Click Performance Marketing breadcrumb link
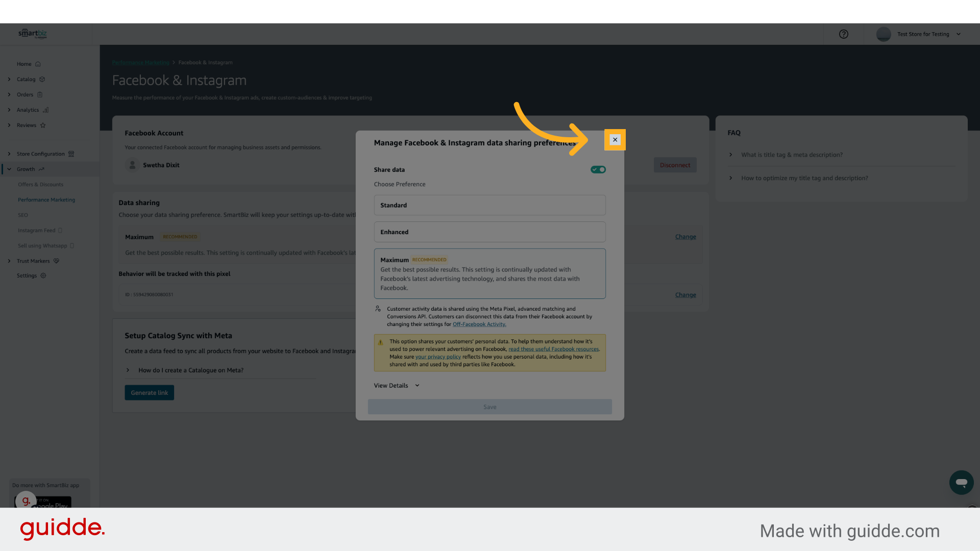Viewport: 980px width, 551px height. (140, 63)
